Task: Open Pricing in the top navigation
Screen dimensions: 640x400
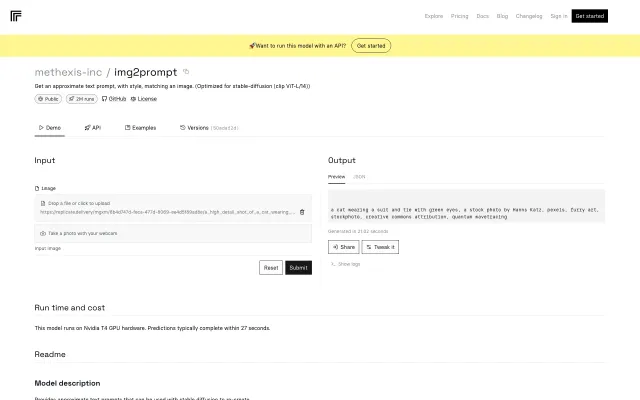Action: 460,16
